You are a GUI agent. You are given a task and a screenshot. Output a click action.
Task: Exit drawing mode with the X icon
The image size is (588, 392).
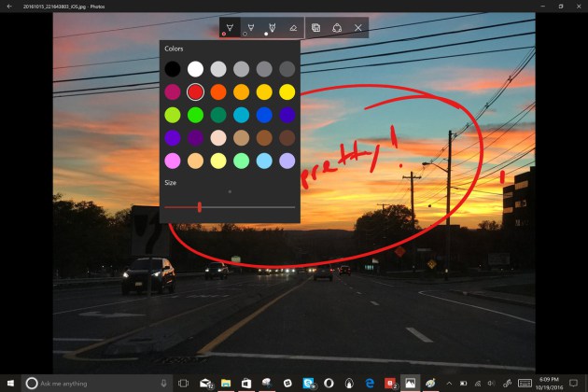[x=357, y=28]
